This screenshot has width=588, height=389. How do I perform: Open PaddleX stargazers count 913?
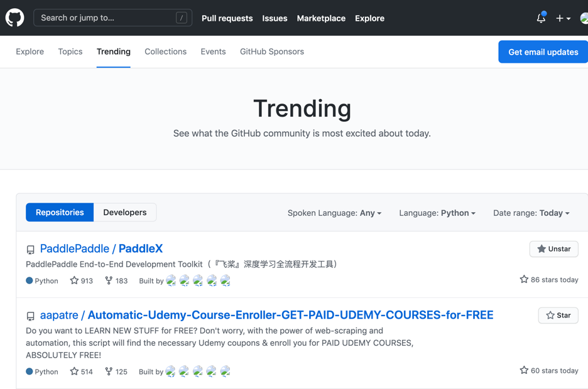click(82, 280)
